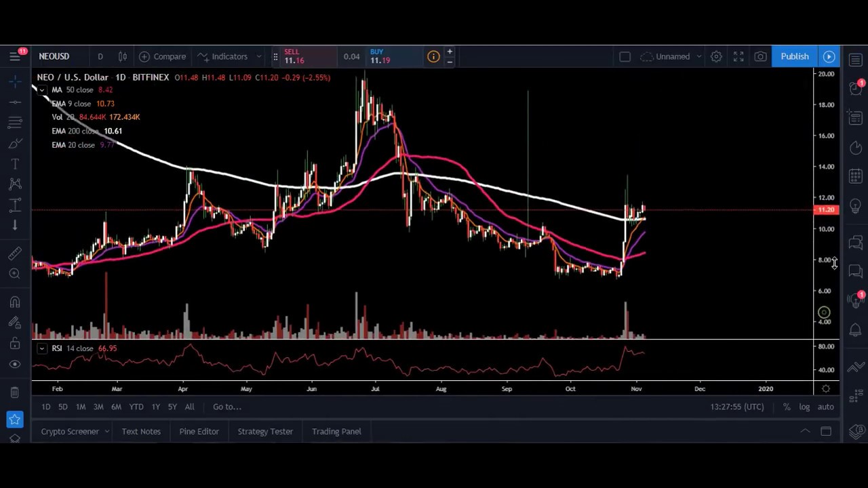Toggle magnet mode for drawings
The height and width of the screenshot is (488, 868).
[15, 302]
